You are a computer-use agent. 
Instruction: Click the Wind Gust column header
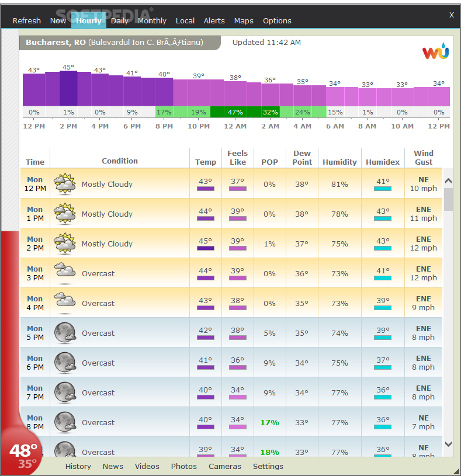424,158
